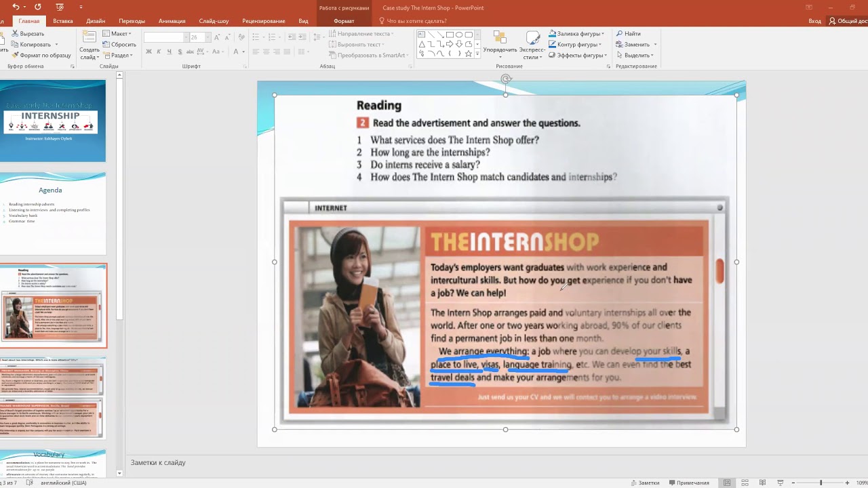Viewport: 868px width, 488px height.
Task: Open the Раздел section dropdown
Action: (118, 55)
